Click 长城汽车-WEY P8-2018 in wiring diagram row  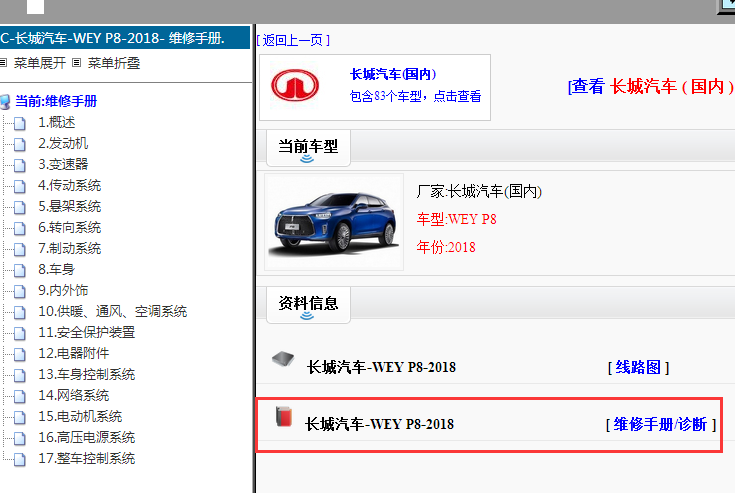381,367
